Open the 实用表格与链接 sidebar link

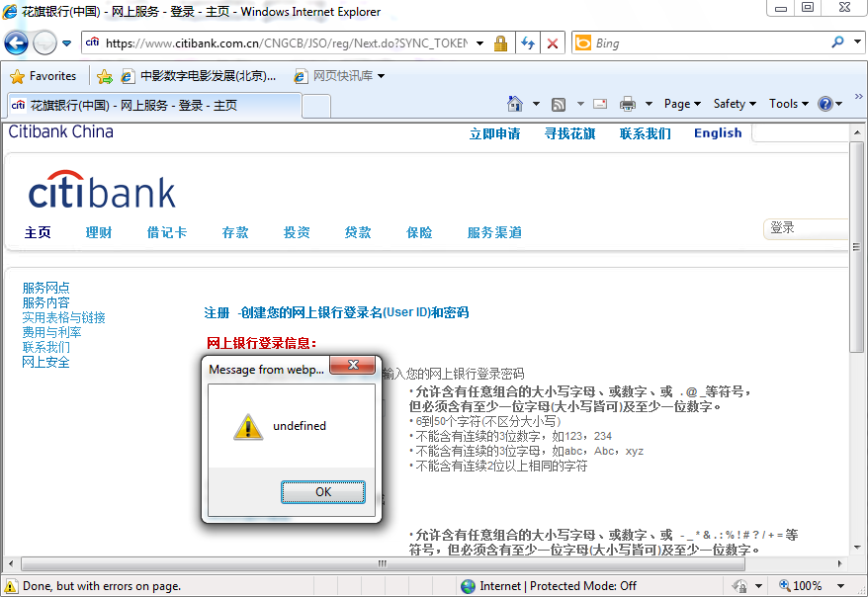[x=63, y=317]
